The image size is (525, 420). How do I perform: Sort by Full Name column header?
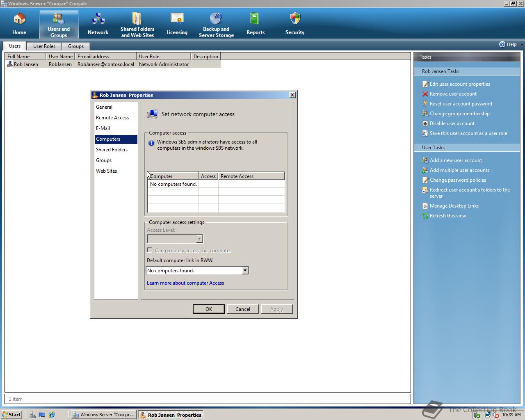pyautogui.click(x=25, y=57)
